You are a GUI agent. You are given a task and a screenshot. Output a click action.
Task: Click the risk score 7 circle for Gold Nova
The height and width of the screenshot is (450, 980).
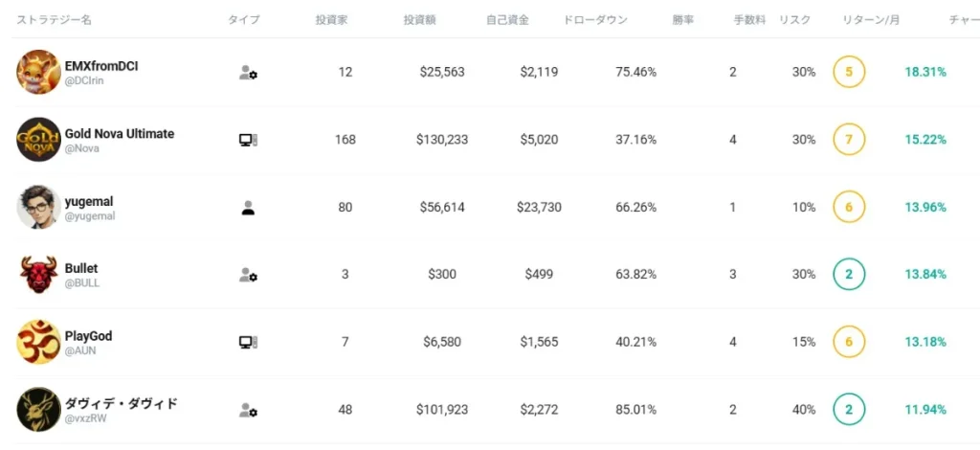point(849,140)
